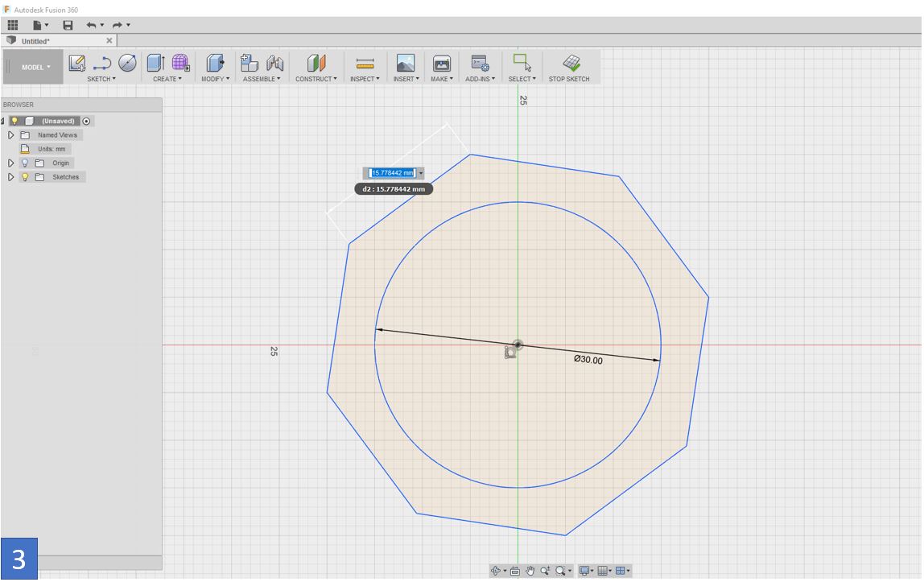Open the Orbit type dropdown arrow
This screenshot has width=924, height=582.
505,570
